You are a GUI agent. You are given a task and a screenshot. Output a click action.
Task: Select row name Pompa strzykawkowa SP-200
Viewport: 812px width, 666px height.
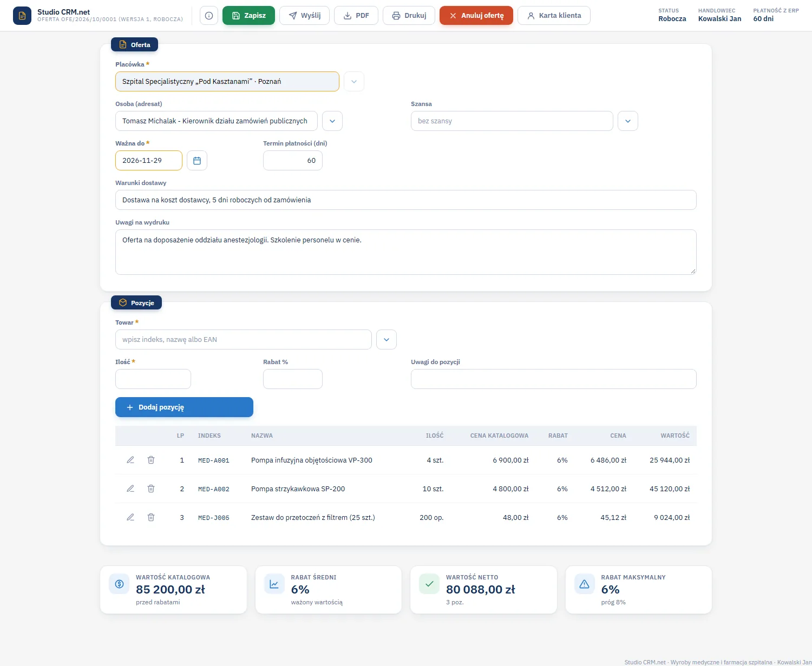[298, 489]
